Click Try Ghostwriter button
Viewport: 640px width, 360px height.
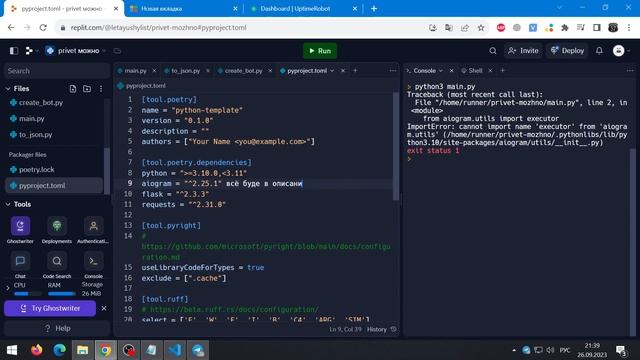[50, 308]
